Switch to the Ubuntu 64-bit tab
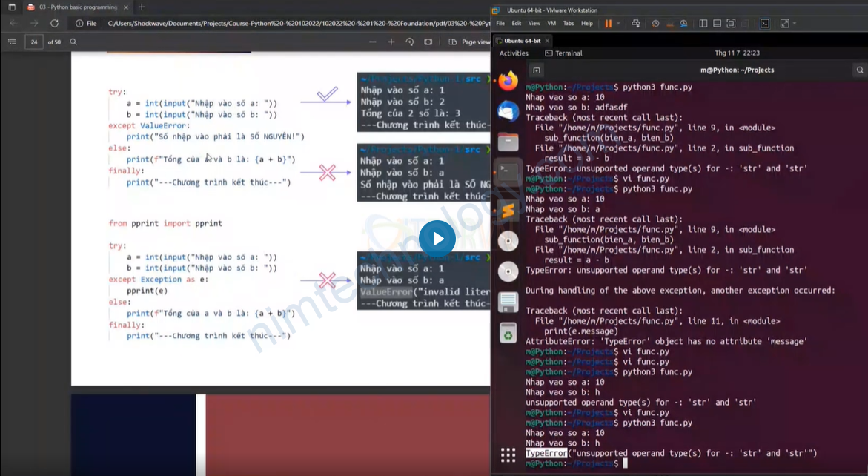The height and width of the screenshot is (476, 868). click(x=522, y=41)
